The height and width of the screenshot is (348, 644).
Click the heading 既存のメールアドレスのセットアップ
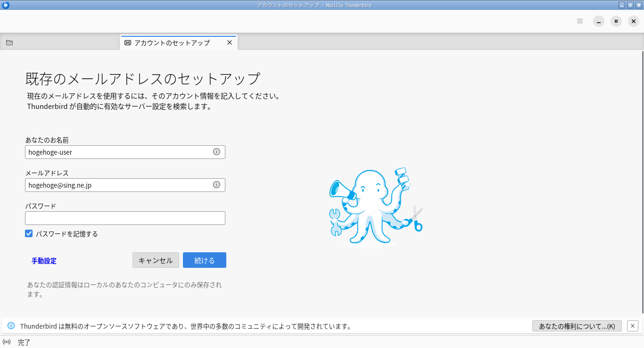143,78
